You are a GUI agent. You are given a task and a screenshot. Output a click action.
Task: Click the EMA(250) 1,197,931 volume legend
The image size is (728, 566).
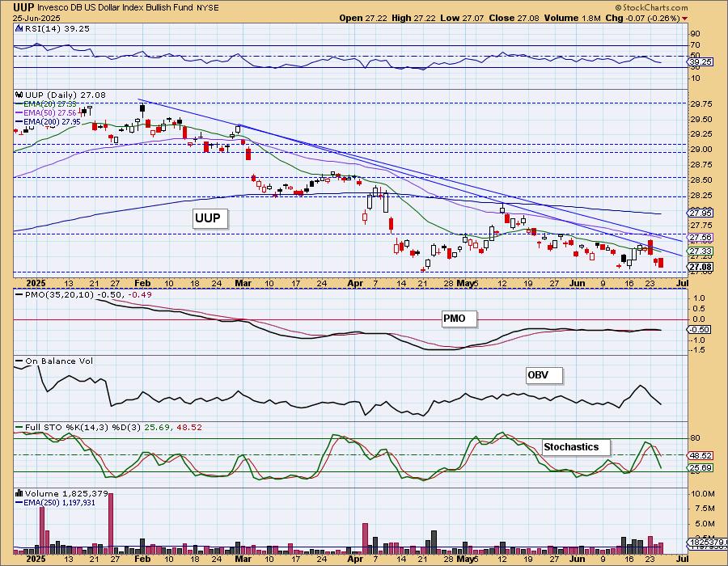tap(55, 502)
